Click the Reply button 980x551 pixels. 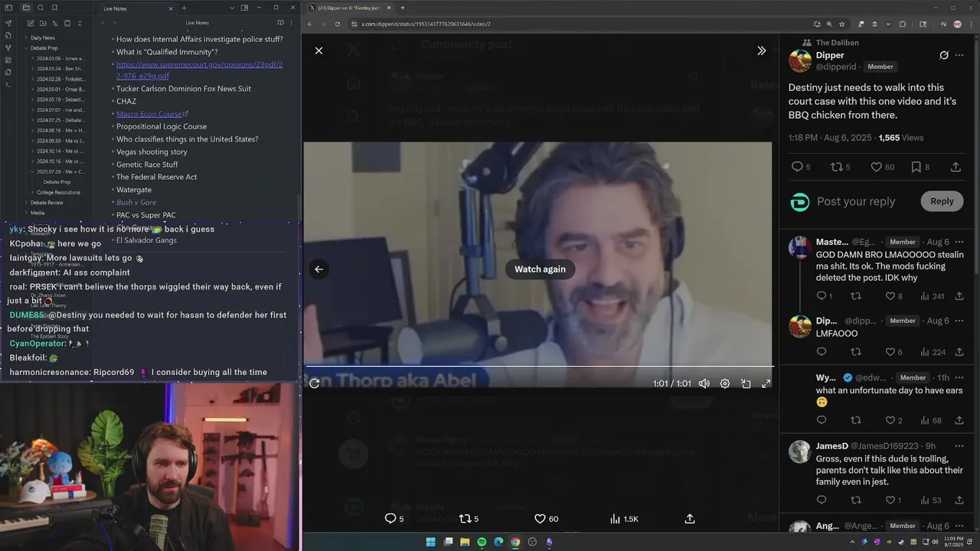[x=942, y=201]
